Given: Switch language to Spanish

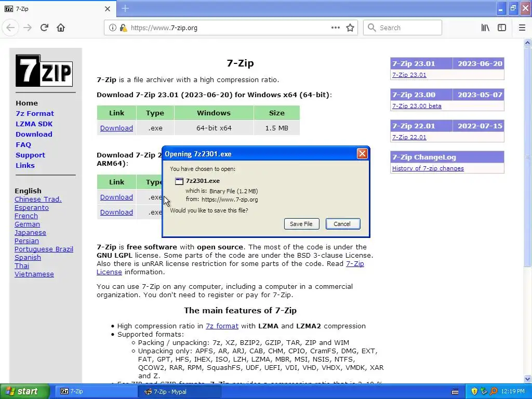Looking at the screenshot, I should coord(28,258).
